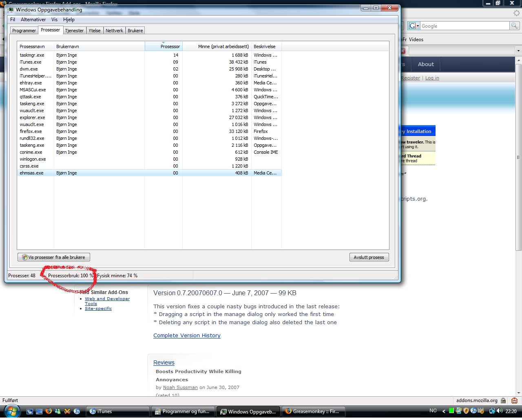The image size is (522, 420).
Task: Open the Windows Start orb
Action: point(11,411)
